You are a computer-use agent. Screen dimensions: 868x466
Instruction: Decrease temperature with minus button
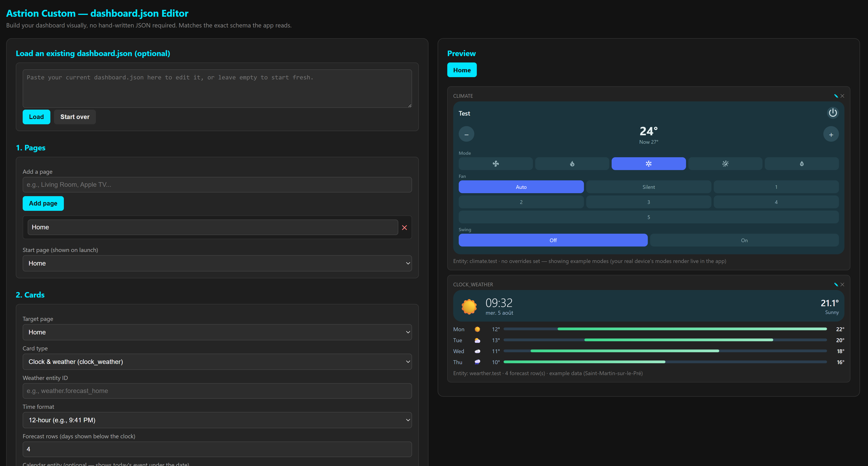[x=466, y=134]
